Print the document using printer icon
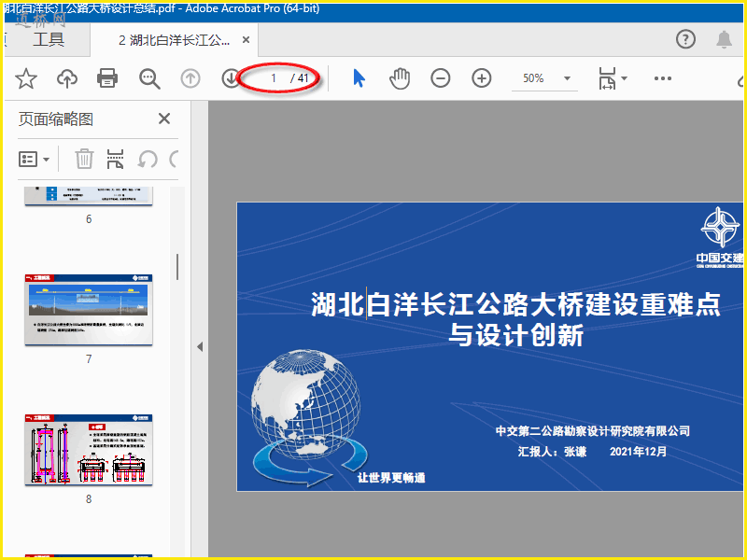 tap(108, 78)
